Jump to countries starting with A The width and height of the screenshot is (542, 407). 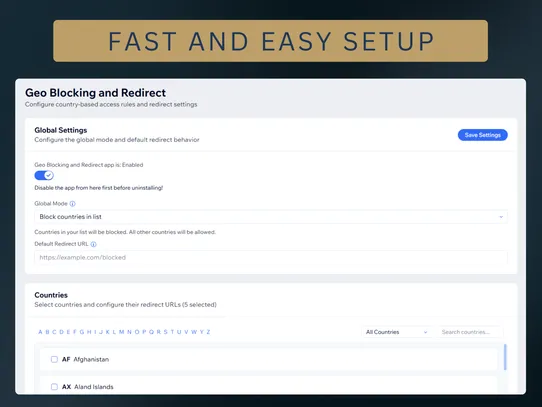[40, 332]
